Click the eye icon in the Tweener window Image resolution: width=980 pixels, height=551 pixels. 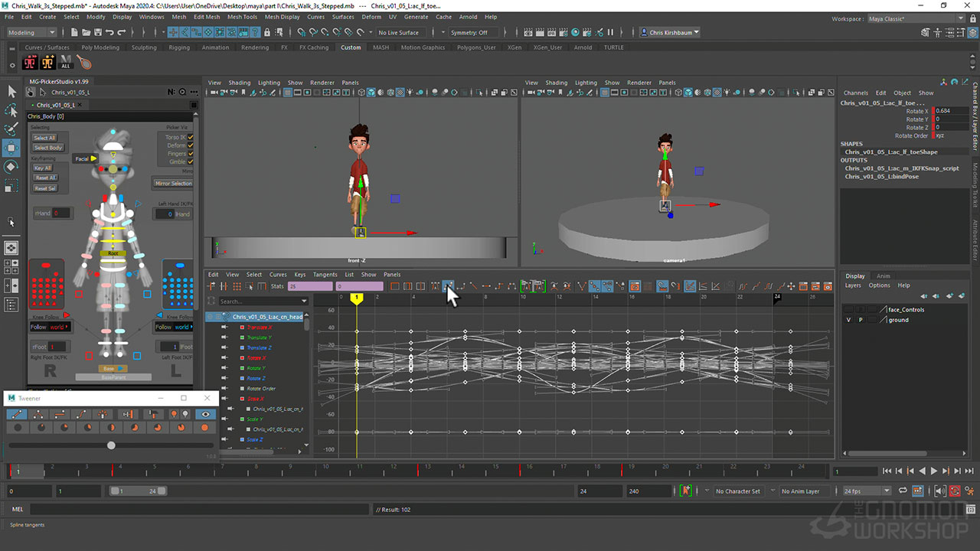204,414
